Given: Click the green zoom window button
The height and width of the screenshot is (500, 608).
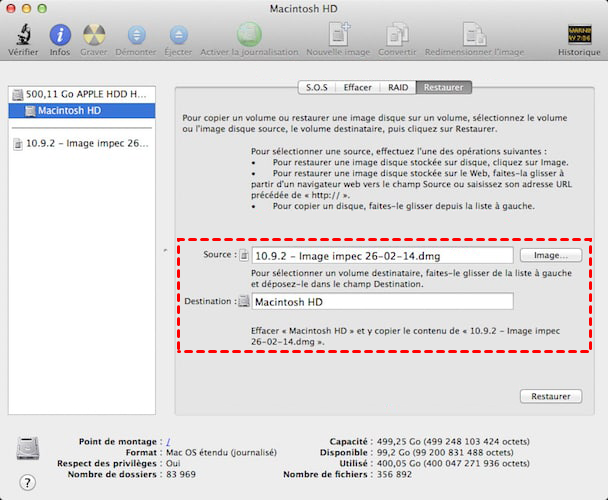Looking at the screenshot, I should [x=42, y=9].
